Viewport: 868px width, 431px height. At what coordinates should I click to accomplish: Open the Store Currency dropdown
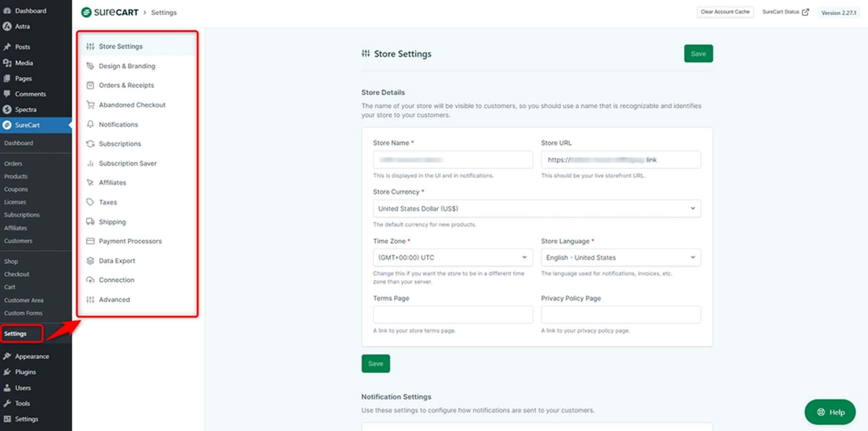pyautogui.click(x=536, y=208)
